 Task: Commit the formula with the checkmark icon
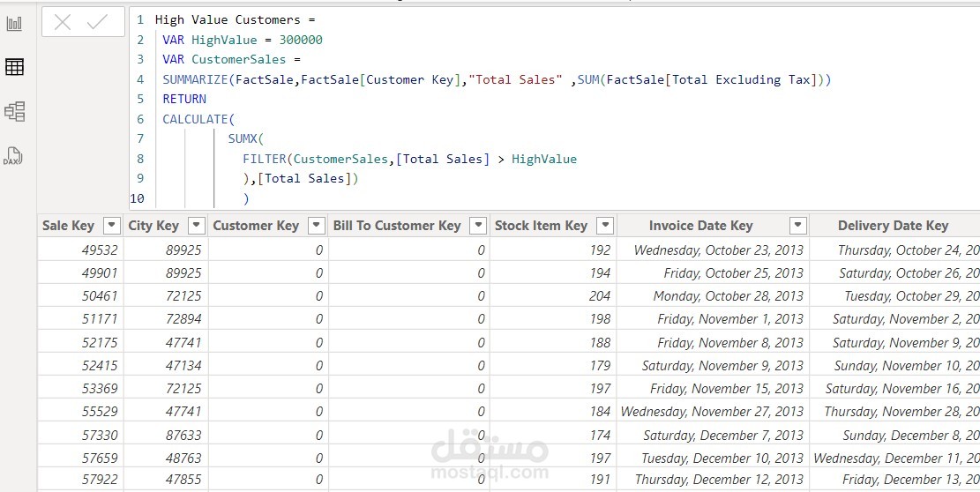[97, 23]
